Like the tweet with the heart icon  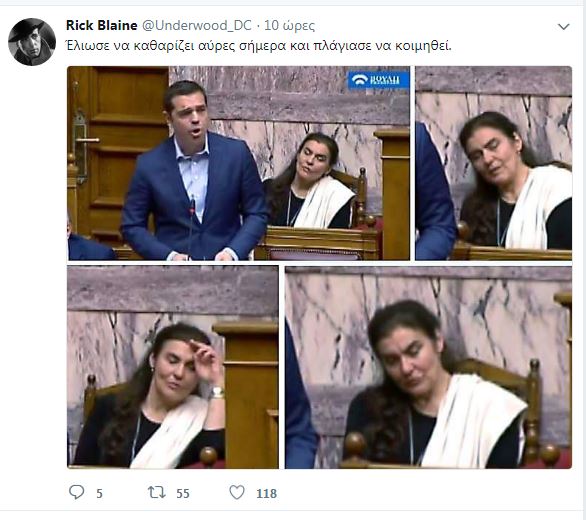pos(237,492)
